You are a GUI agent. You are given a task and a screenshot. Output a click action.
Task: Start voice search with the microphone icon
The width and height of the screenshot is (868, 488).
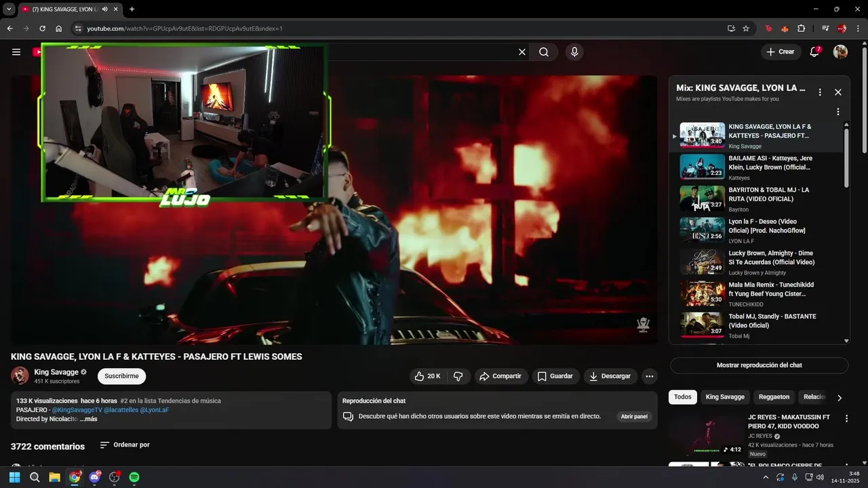pos(574,52)
